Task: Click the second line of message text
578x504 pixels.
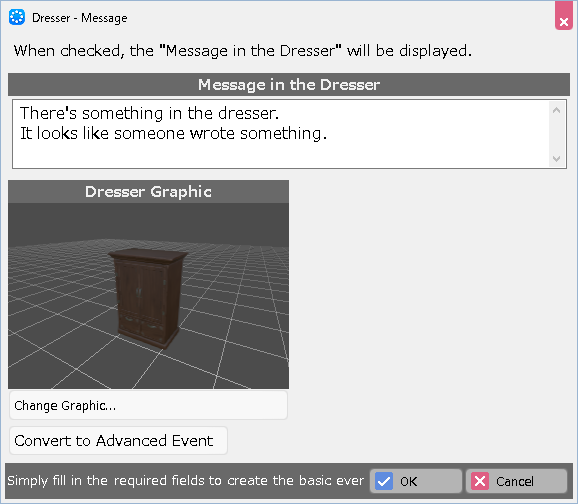Action: pyautogui.click(x=173, y=133)
